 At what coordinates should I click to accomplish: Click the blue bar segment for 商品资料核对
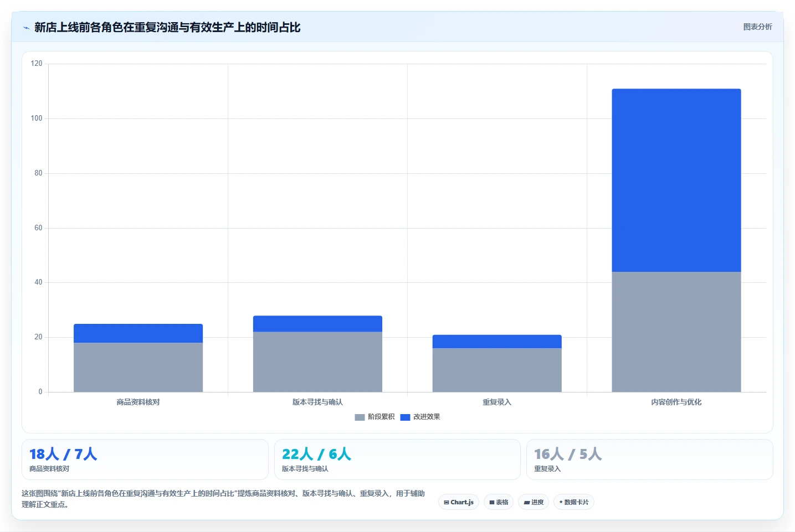(138, 333)
